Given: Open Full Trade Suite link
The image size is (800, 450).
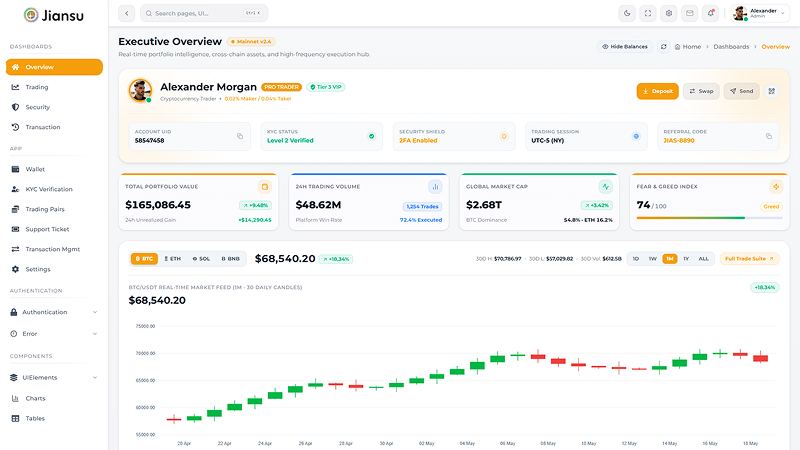Looking at the screenshot, I should [x=749, y=259].
